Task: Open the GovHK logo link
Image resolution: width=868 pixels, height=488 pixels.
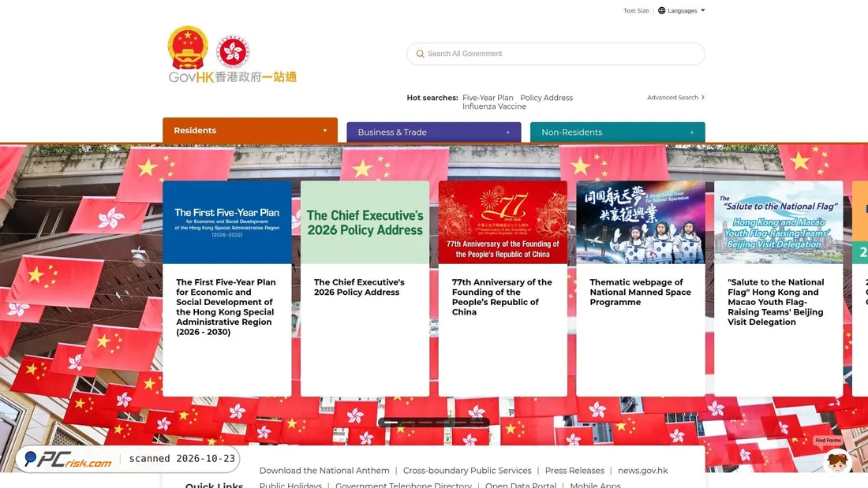Action: [x=233, y=77]
